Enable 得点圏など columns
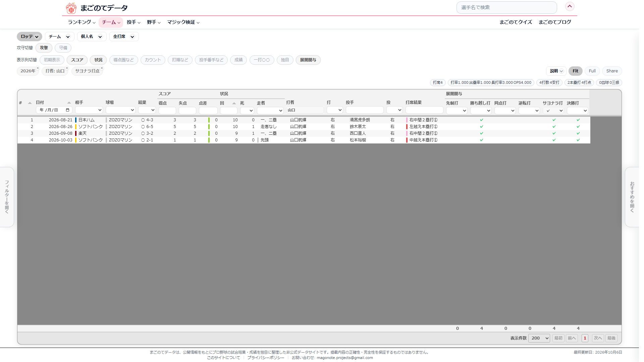This screenshot has width=644, height=362. [123, 60]
